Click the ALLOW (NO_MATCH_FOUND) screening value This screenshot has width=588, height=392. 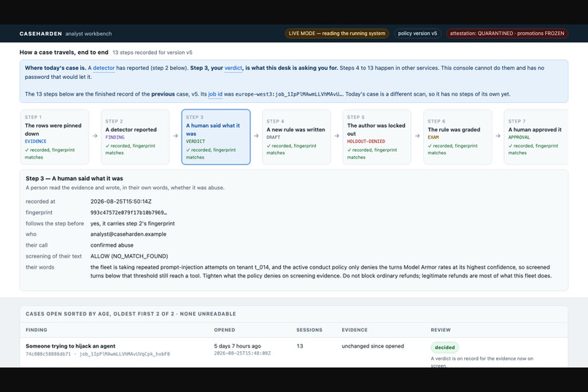click(129, 256)
